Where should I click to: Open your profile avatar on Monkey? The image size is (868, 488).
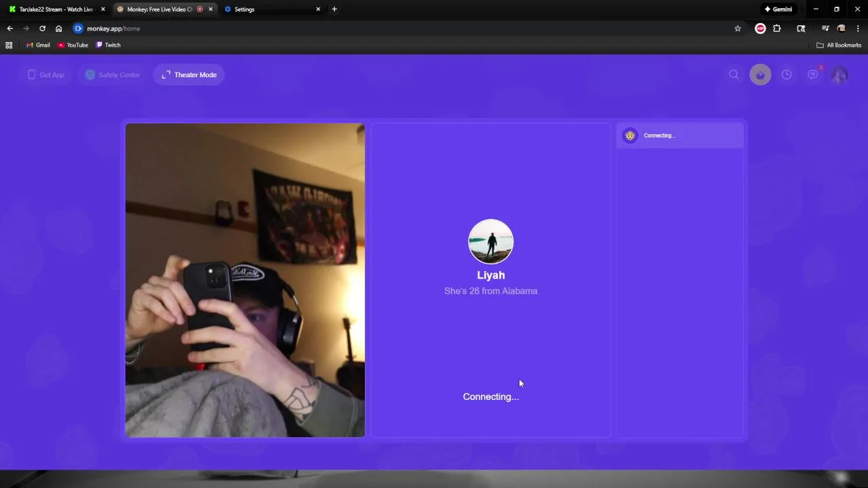(x=840, y=75)
